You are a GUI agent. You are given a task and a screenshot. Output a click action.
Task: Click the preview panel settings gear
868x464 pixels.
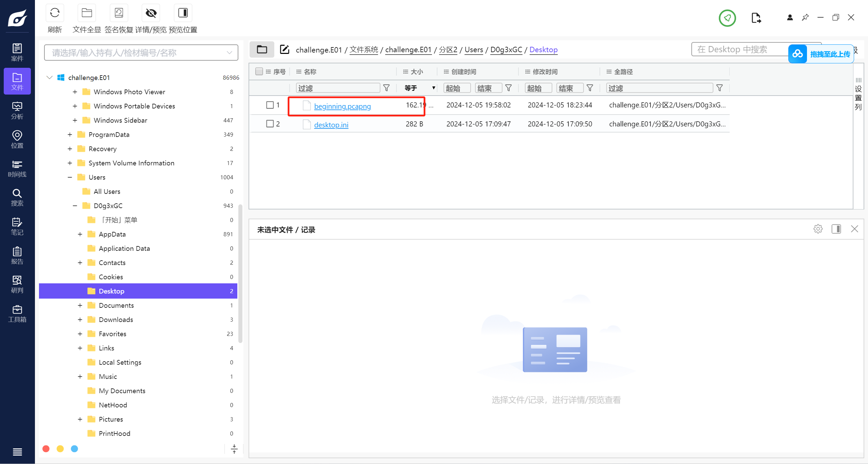818,229
